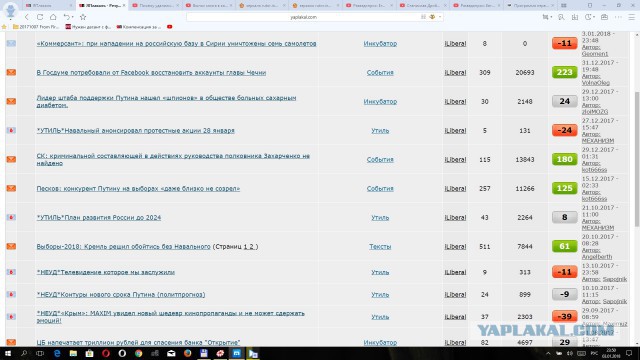The height and width of the screenshot is (360, 640).
Task: Click rating badge -24
Action: point(564,130)
